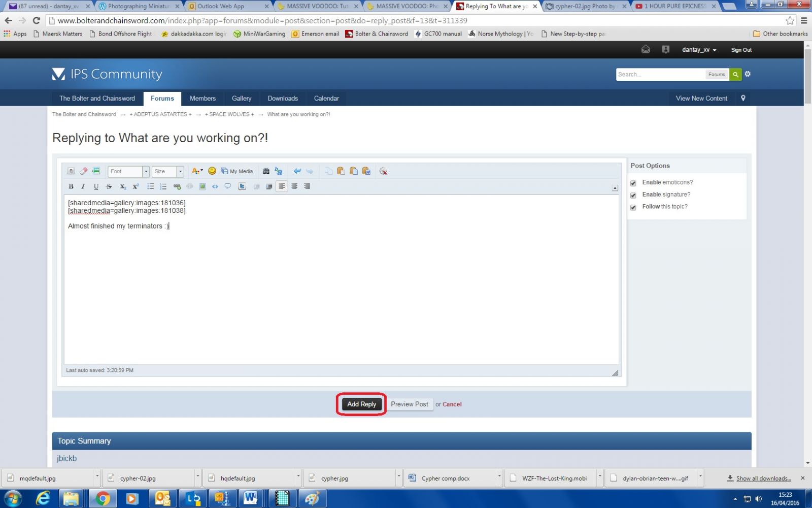Toggle bold formatting in the editor

click(71, 186)
